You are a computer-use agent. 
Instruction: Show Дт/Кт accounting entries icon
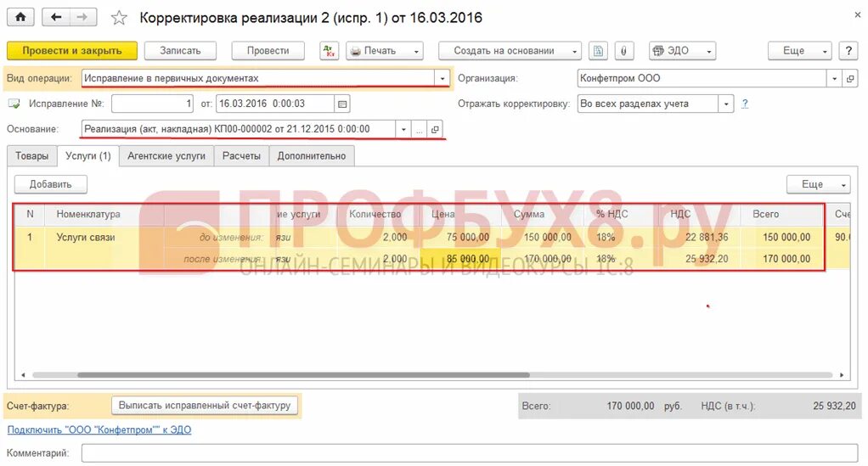pyautogui.click(x=329, y=51)
